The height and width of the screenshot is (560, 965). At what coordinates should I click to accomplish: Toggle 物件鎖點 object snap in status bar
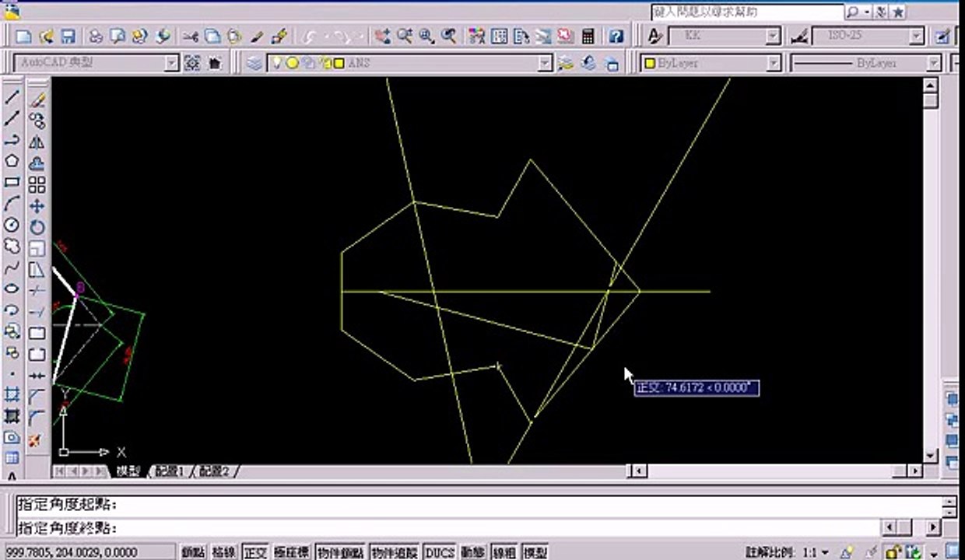341,552
